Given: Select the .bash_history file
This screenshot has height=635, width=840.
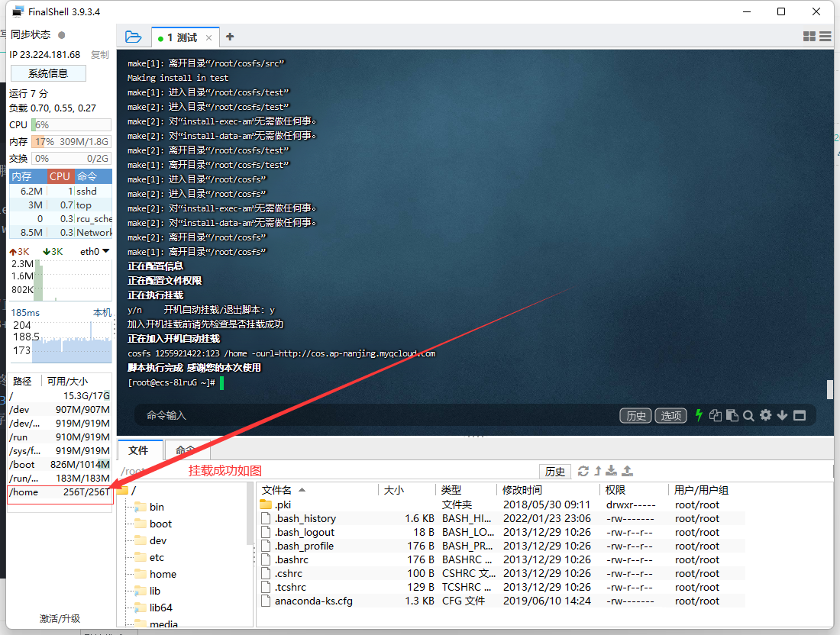Looking at the screenshot, I should (x=502, y=518).
